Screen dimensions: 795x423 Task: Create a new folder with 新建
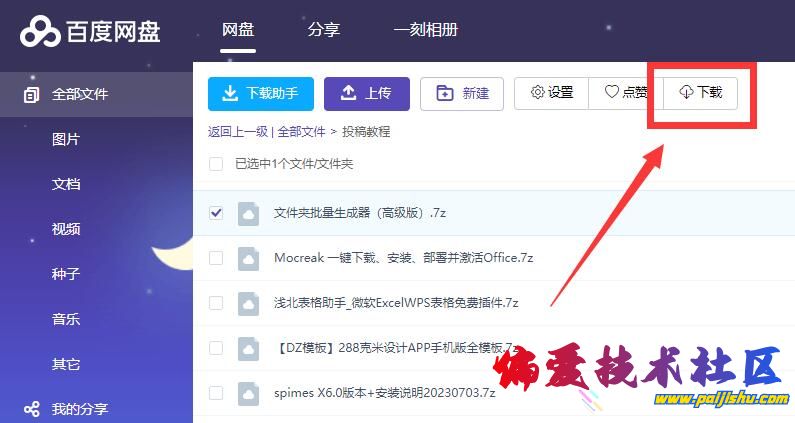click(462, 93)
